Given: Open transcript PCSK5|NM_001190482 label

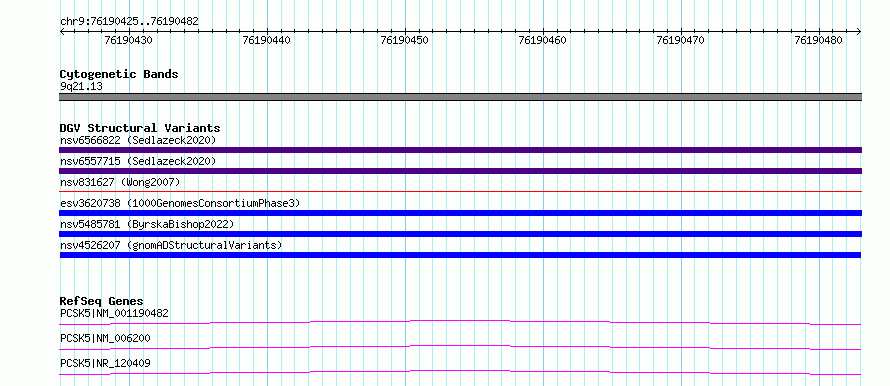Looking at the screenshot, I should click(x=114, y=313).
